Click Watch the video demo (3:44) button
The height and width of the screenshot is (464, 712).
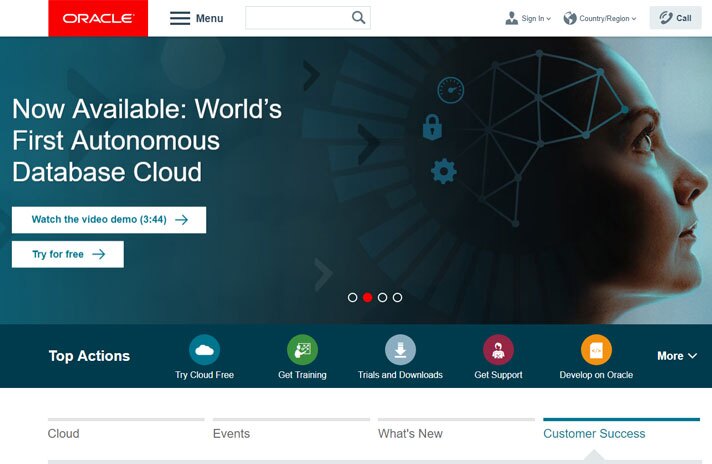tap(109, 220)
